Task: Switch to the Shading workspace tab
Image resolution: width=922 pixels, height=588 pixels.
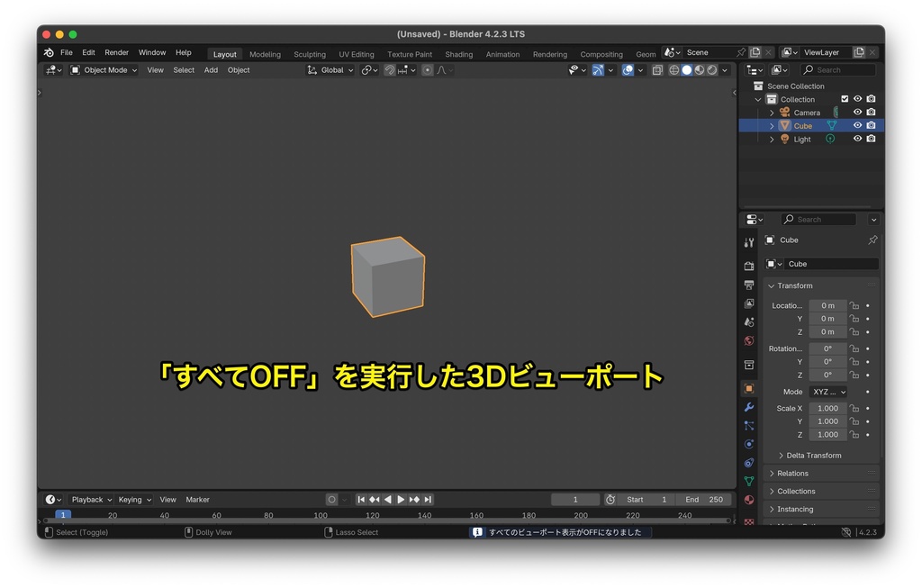Action: tap(459, 54)
